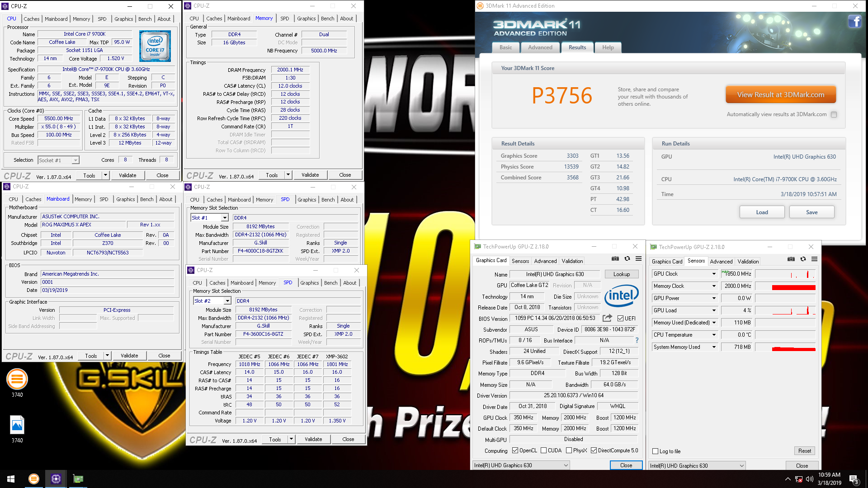Click Load button in 3DMark Run Details

coord(762,212)
